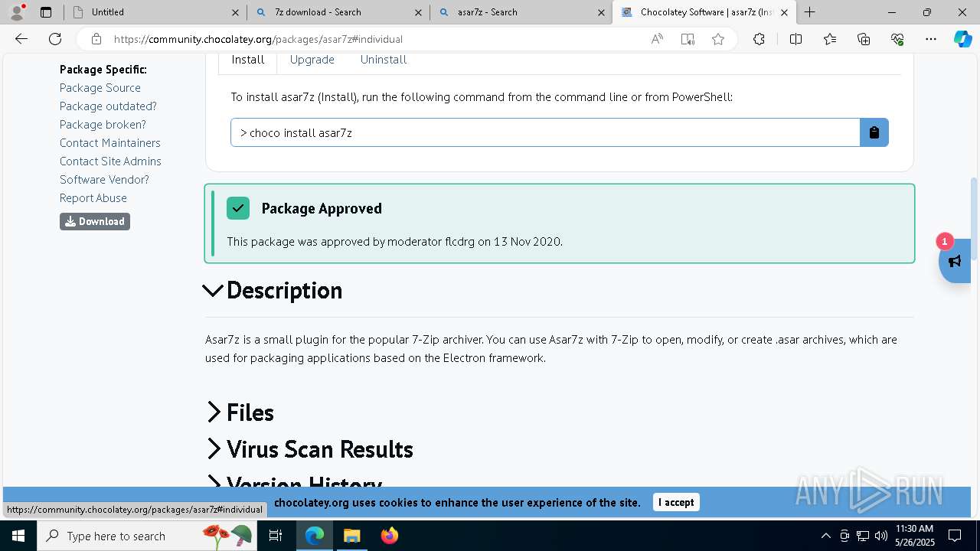Click the choco install asar7z command field
This screenshot has height=551, width=980.
[x=545, y=132]
